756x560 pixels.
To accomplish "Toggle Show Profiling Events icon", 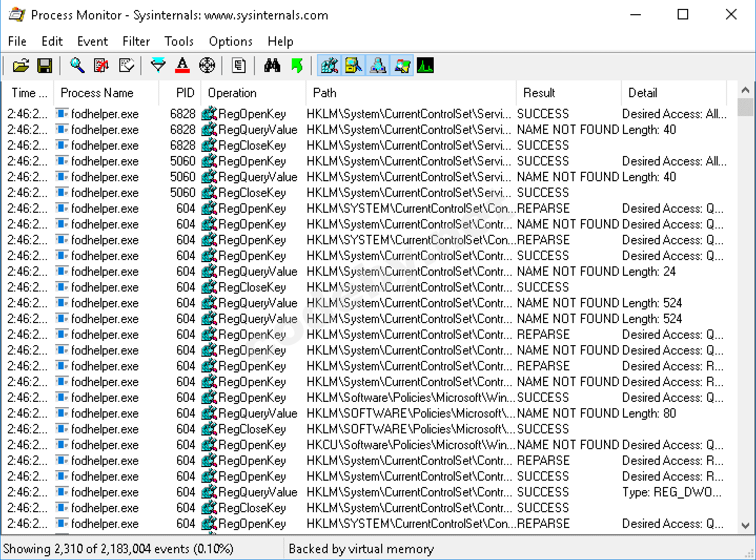I will 425,66.
